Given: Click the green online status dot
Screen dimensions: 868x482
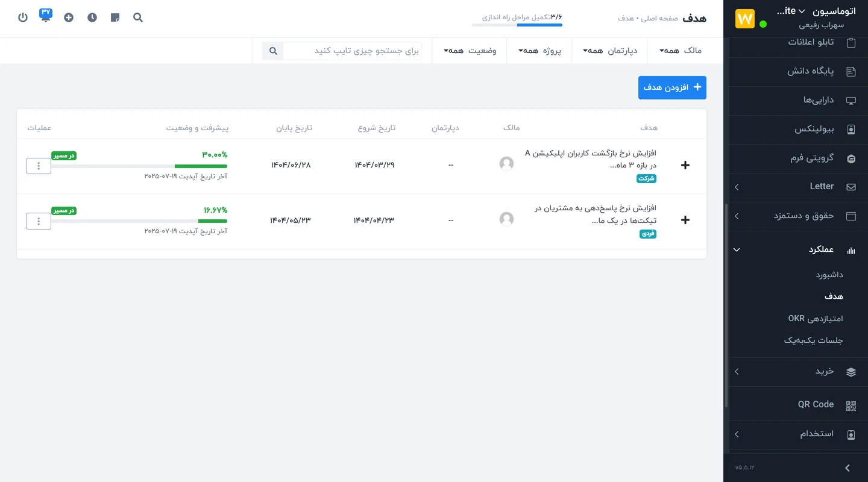Looking at the screenshot, I should (x=763, y=24).
